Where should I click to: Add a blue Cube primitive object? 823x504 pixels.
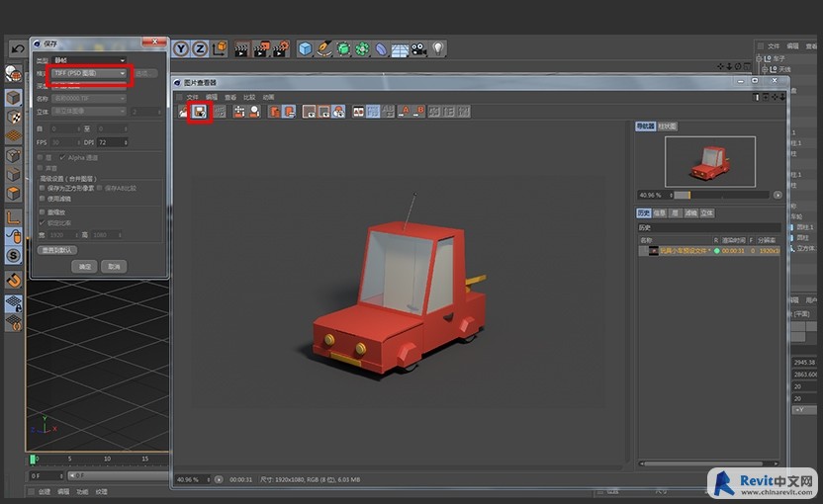click(x=305, y=48)
